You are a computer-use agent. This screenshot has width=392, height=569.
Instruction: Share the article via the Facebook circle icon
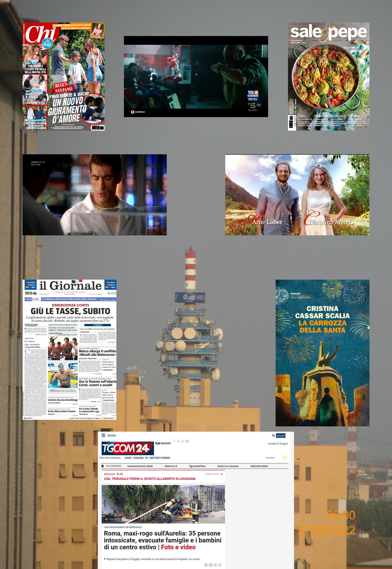pyautogui.click(x=210, y=565)
